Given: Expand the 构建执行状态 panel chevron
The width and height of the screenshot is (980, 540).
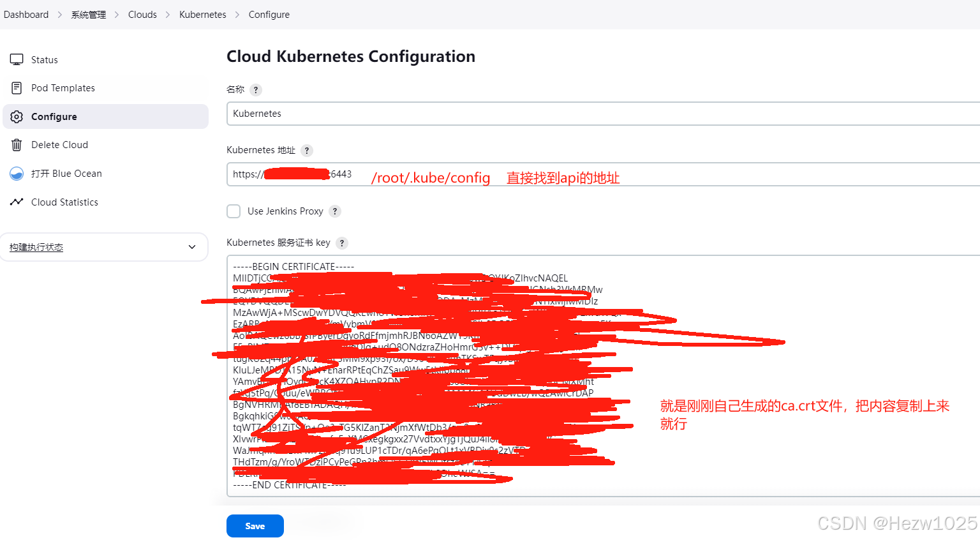Looking at the screenshot, I should point(192,247).
